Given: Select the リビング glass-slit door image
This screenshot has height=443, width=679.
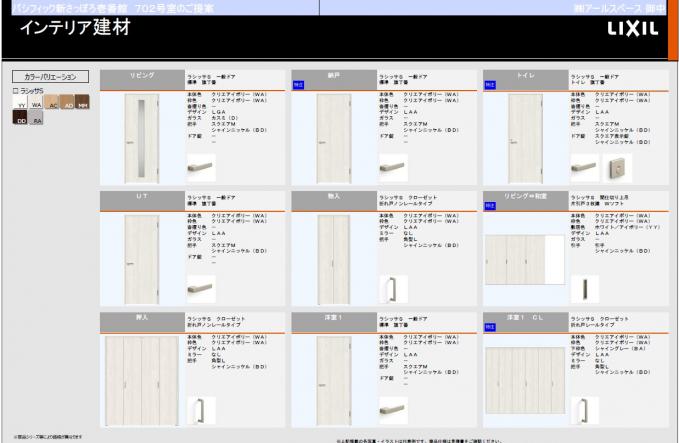Looking at the screenshot, I should [x=142, y=139].
